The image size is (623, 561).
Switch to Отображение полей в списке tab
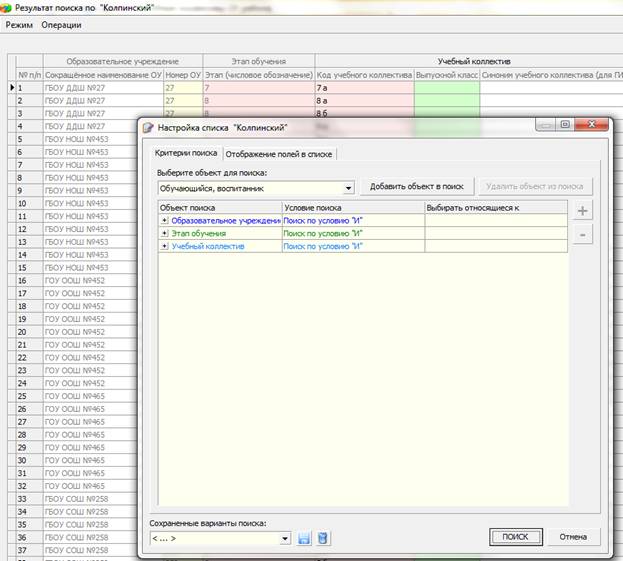[279, 154]
